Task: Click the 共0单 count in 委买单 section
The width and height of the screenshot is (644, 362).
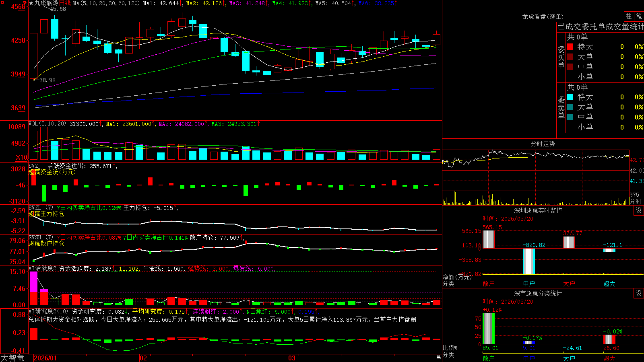Action: tap(577, 37)
